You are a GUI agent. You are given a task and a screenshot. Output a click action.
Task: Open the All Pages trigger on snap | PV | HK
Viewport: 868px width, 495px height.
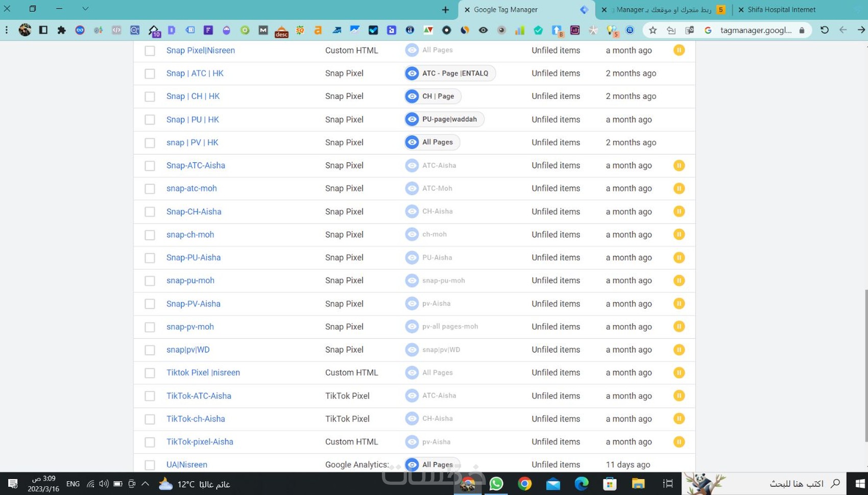click(x=432, y=142)
